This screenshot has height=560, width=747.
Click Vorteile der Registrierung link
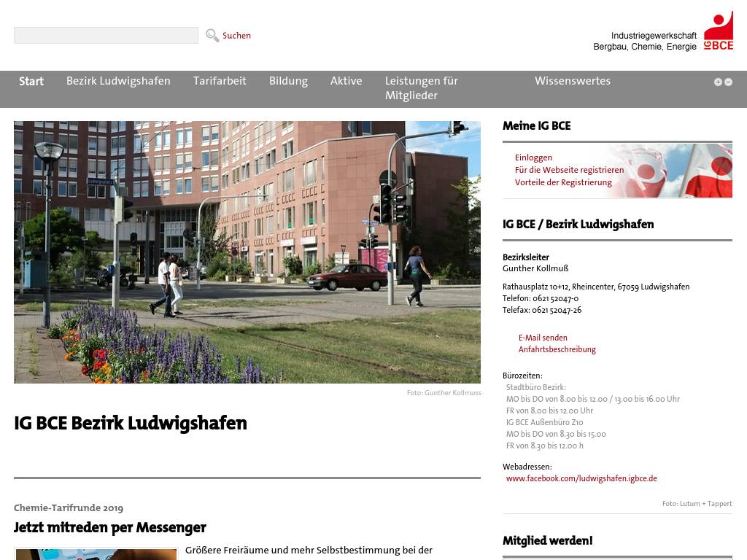563,182
